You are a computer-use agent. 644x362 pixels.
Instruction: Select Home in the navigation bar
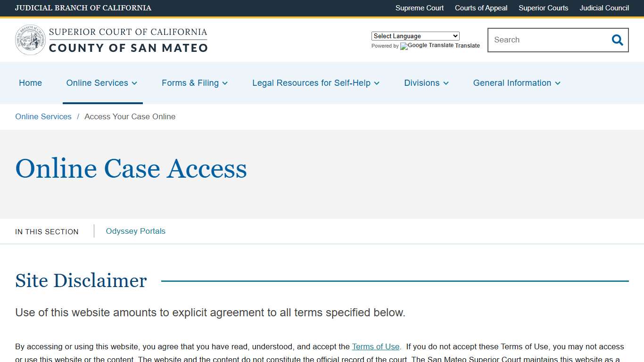tap(30, 83)
